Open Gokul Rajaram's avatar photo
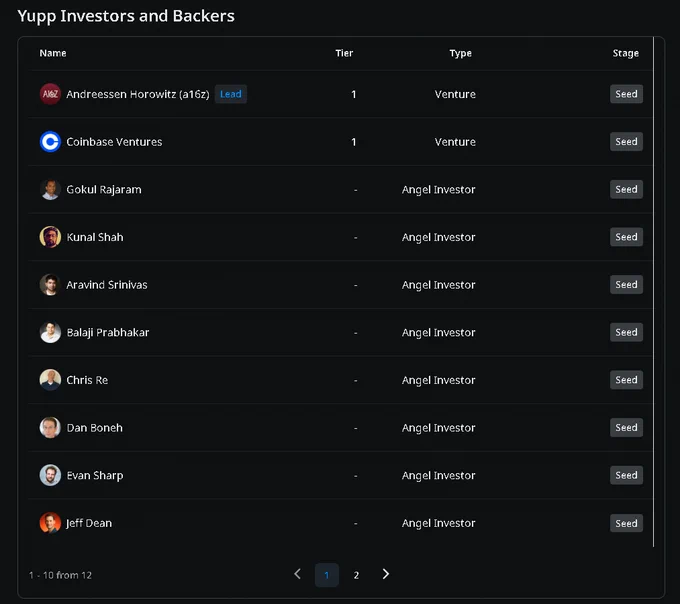 coord(50,189)
